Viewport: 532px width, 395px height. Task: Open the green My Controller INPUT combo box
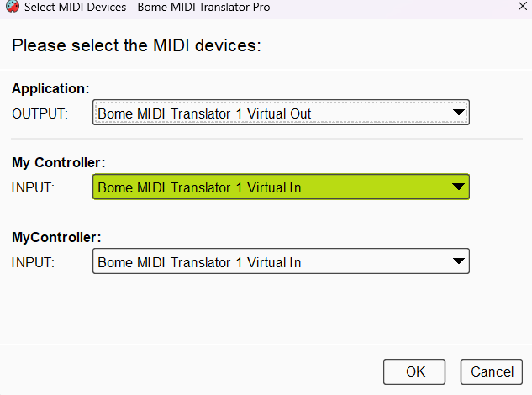pyautogui.click(x=269, y=187)
